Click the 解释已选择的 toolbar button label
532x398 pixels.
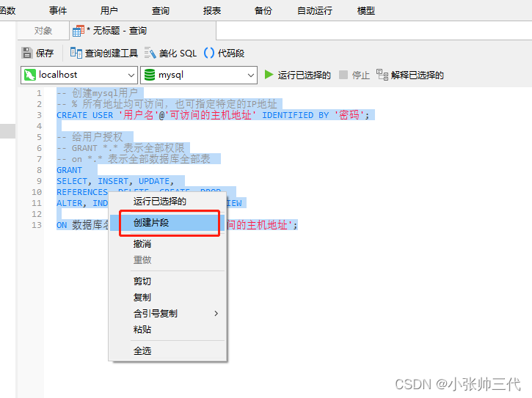[418, 75]
